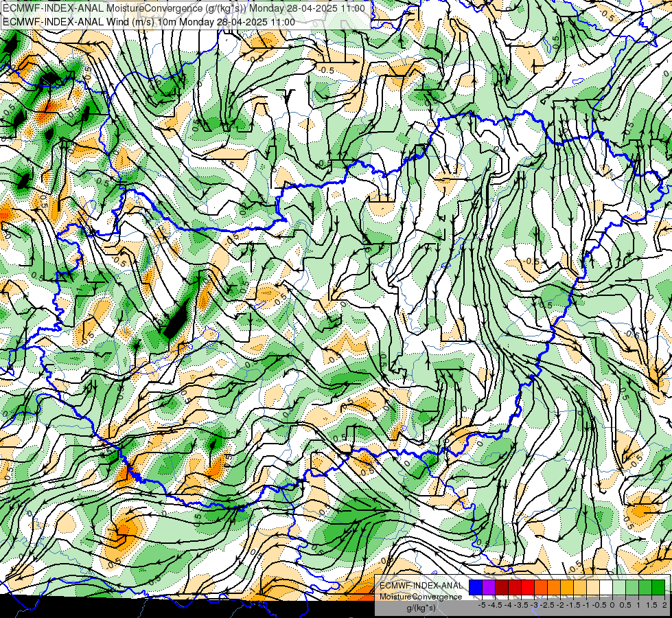Select the pale peach swatch beside the white
Image resolution: width=672 pixels, height=618 pixels.
pyautogui.click(x=593, y=588)
